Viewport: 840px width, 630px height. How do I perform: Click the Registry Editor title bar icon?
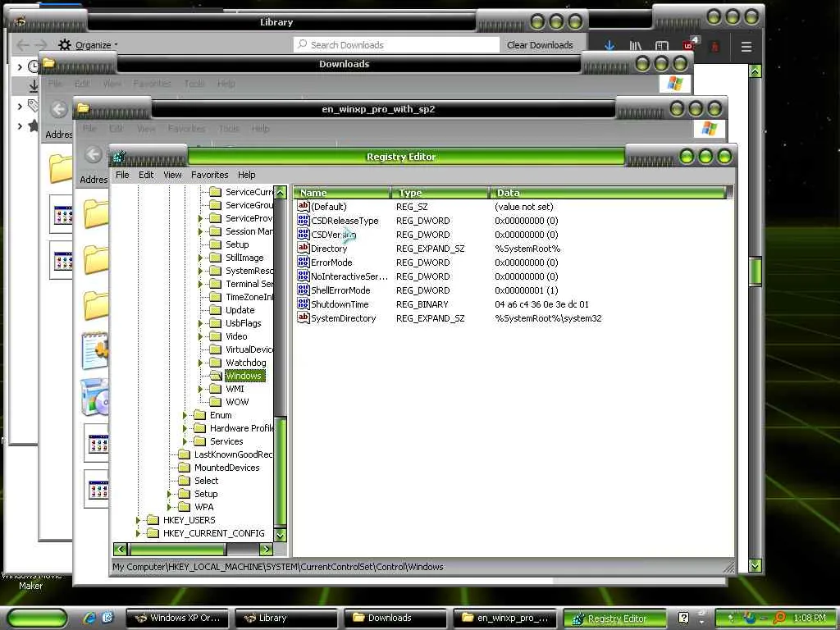[119, 157]
